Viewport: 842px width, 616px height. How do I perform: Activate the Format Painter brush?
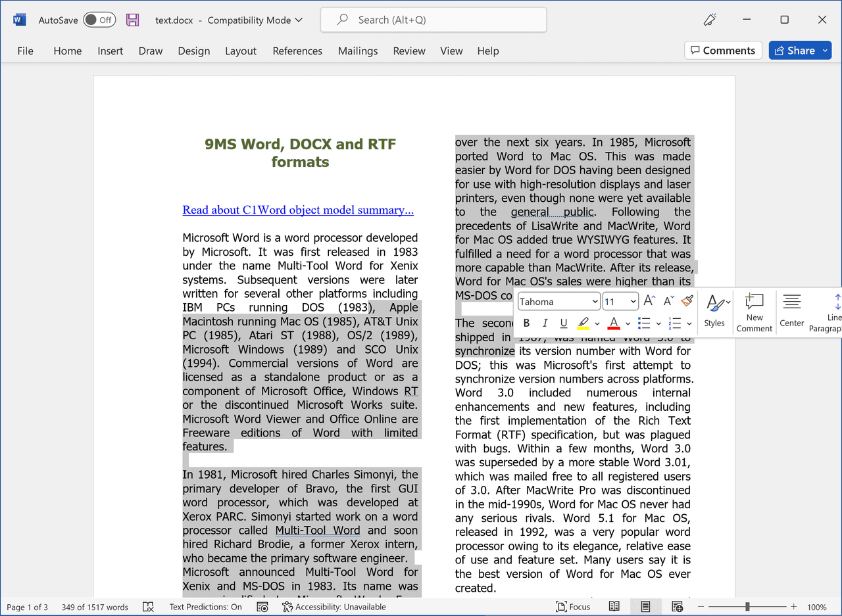(x=687, y=300)
